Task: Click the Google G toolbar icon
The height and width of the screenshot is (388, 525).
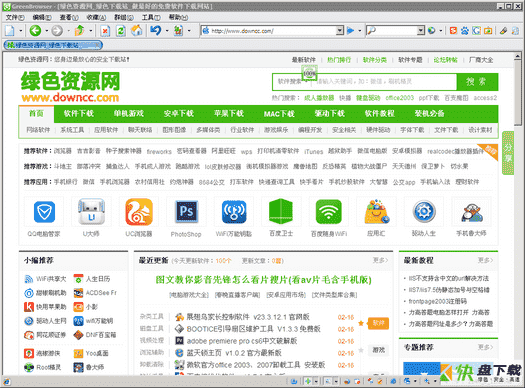Action: tap(476, 31)
